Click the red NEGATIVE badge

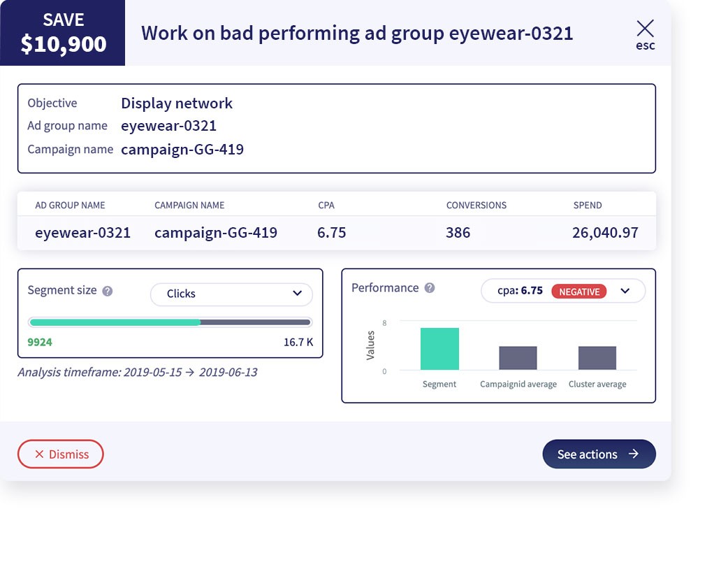point(579,292)
